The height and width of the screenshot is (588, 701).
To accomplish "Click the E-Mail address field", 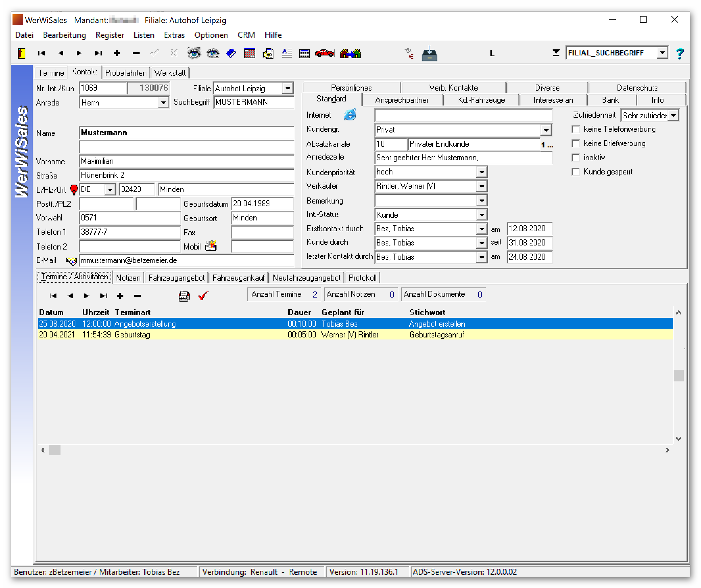I will coord(187,261).
